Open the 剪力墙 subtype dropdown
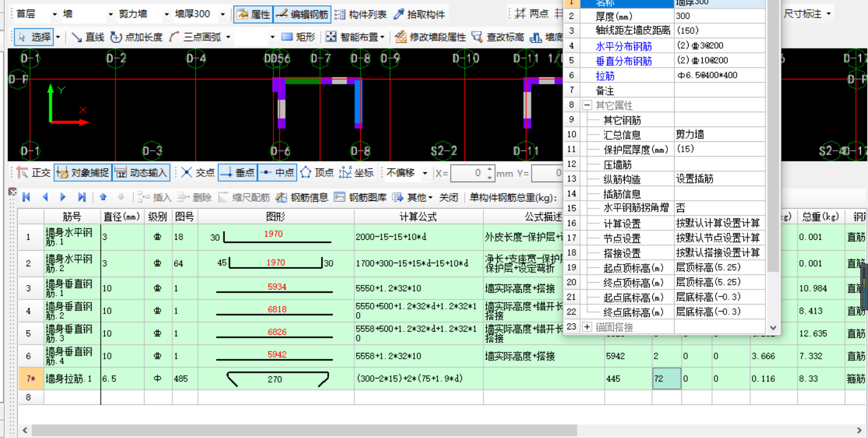Screen dimensions: 868x438 click(x=166, y=14)
